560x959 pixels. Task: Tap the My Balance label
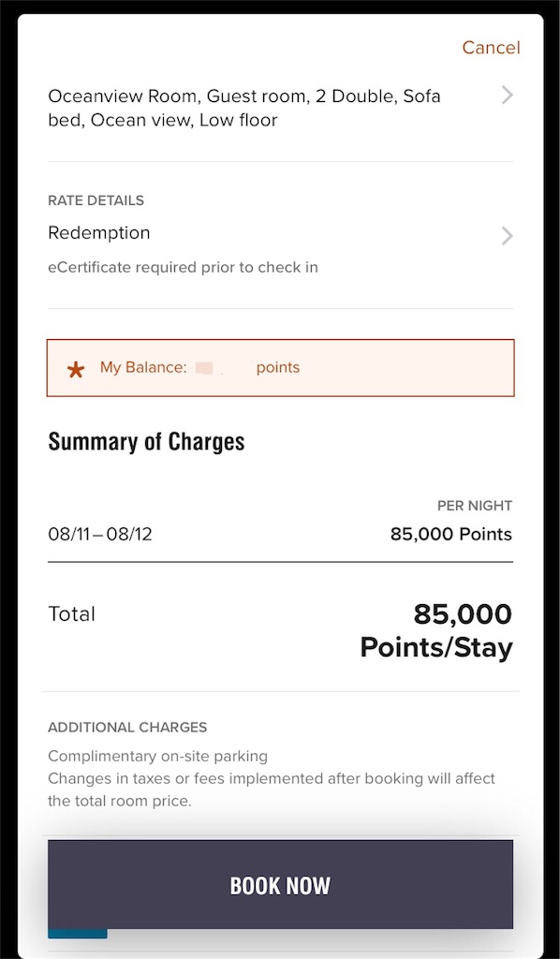click(143, 367)
